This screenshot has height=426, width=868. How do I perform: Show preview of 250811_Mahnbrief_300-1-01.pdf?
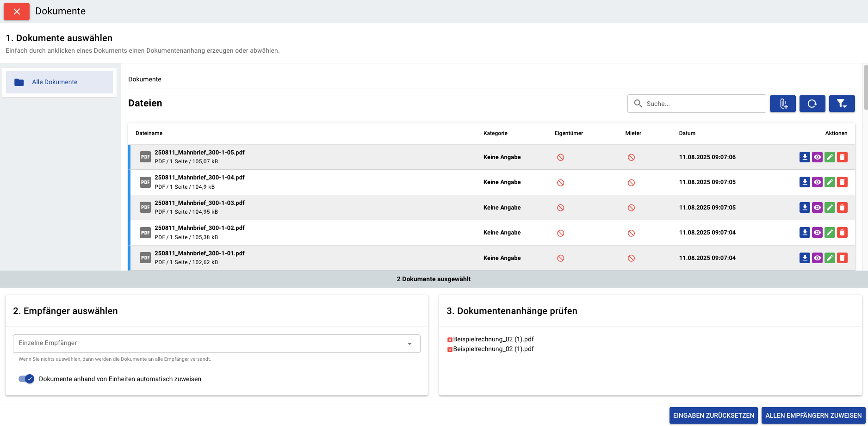(x=817, y=258)
